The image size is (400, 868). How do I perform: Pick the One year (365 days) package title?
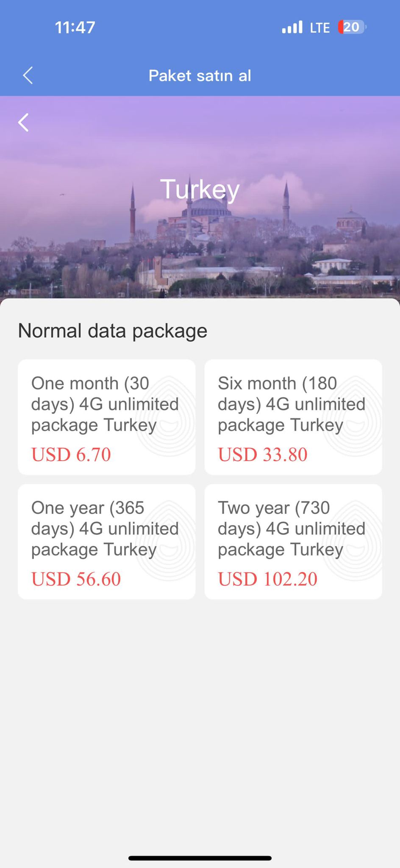pos(105,529)
